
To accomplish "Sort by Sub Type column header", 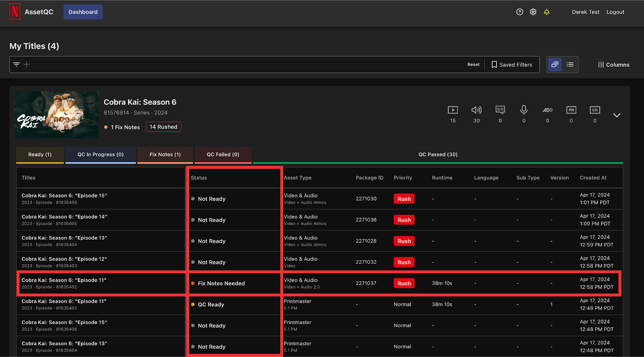I will (528, 178).
